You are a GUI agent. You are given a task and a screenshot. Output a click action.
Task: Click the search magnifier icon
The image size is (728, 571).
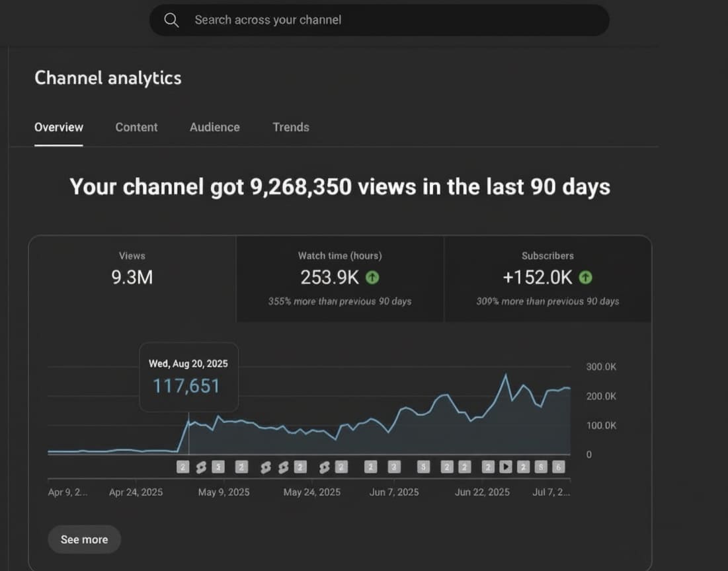click(x=171, y=20)
